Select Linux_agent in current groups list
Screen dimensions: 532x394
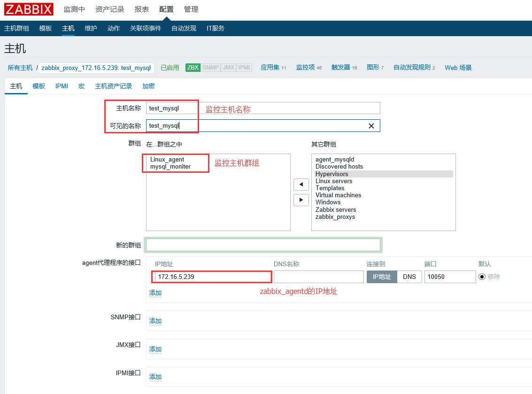(x=167, y=160)
